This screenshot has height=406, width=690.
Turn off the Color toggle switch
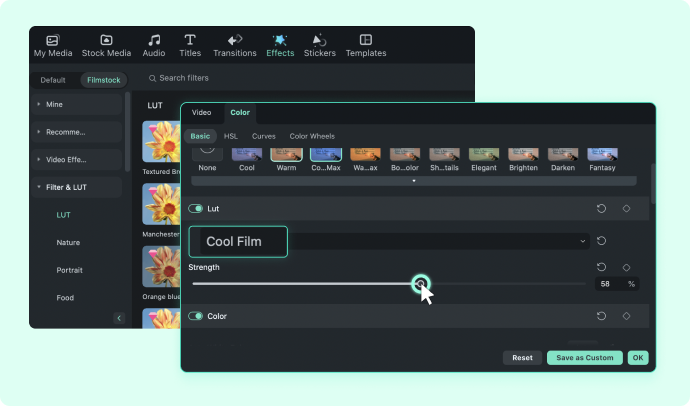coord(195,316)
